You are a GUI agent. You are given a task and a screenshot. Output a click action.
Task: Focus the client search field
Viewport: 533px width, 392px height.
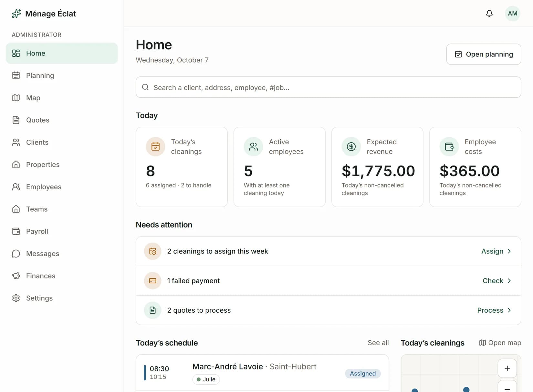(328, 87)
